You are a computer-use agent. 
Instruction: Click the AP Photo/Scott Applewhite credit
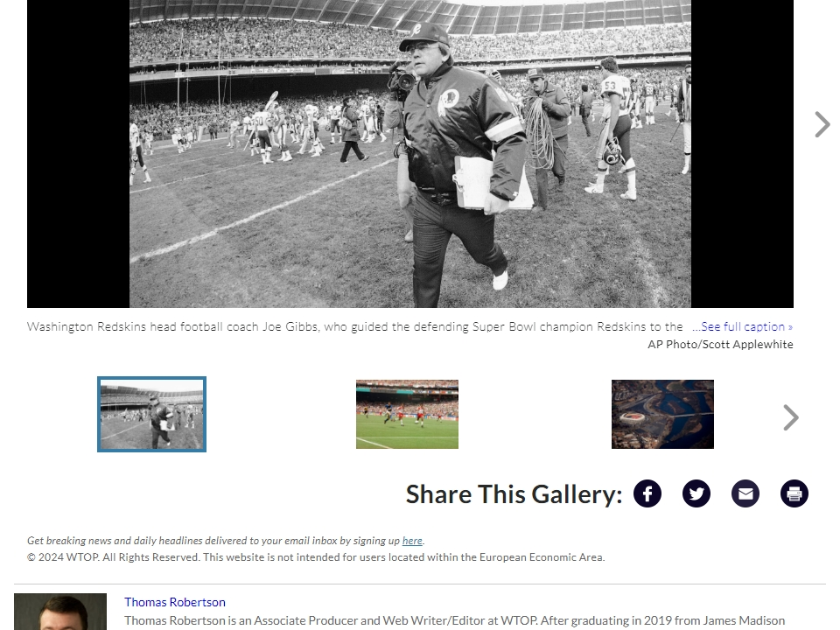[720, 345]
